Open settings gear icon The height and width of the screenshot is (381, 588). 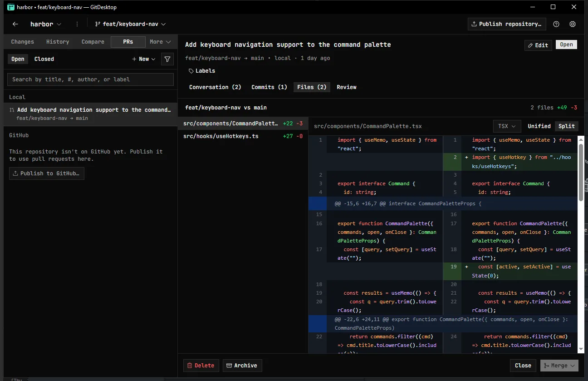pyautogui.click(x=573, y=24)
